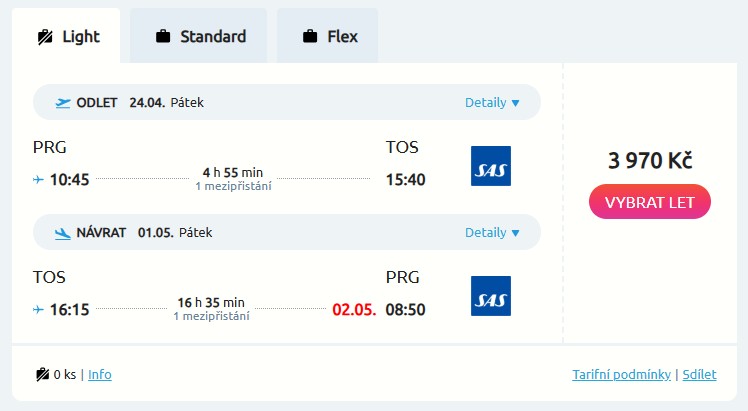Screen dimensions: 748x411
Task: Click the landing plane icon beside NÁVRAT
Action: click(64, 232)
